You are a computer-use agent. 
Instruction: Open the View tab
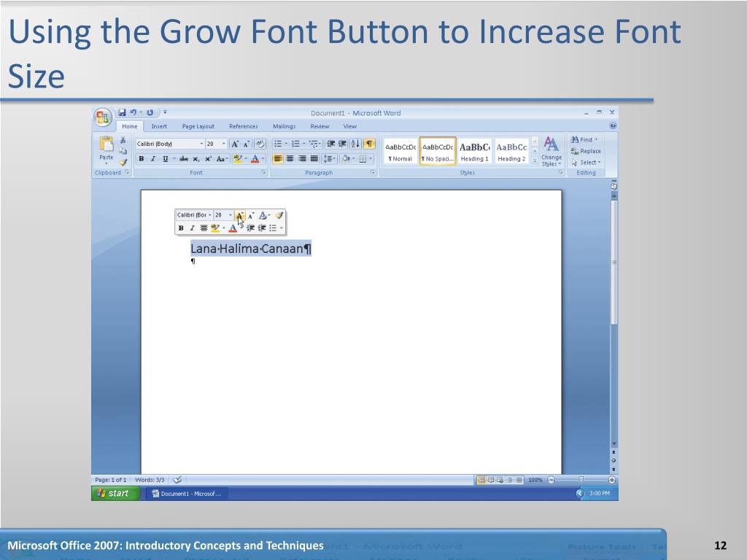point(349,126)
